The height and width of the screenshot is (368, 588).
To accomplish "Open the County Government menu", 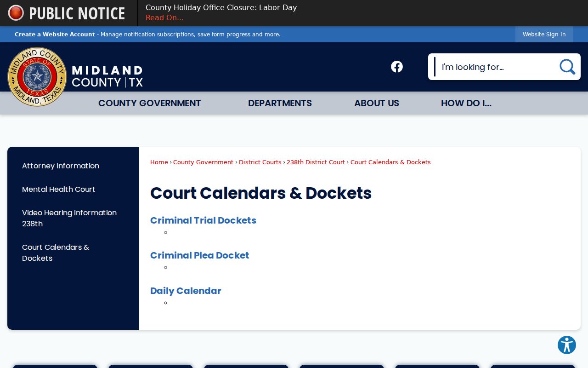I will [150, 103].
